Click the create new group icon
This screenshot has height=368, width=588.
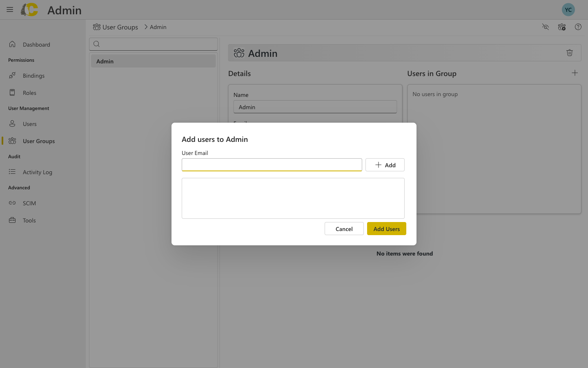click(x=562, y=27)
